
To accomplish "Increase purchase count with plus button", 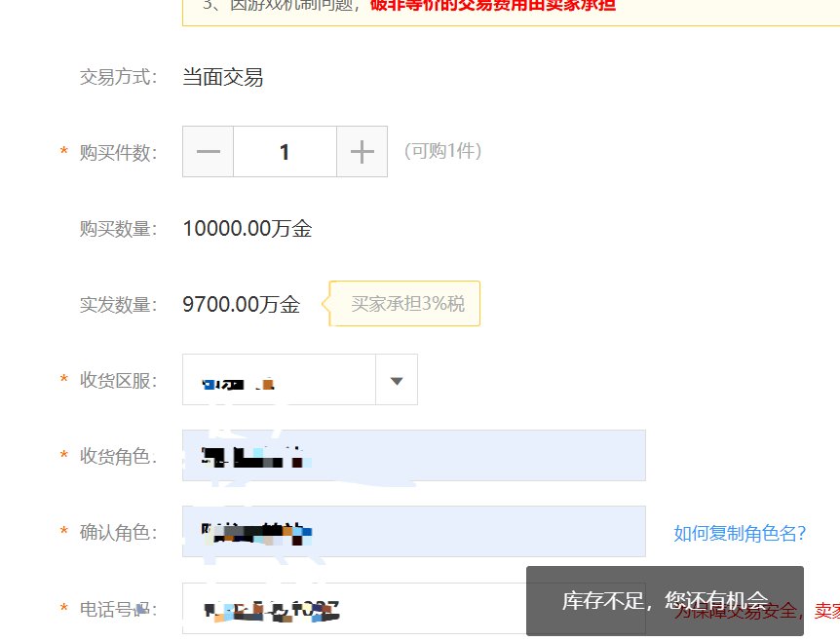I will pos(362,152).
